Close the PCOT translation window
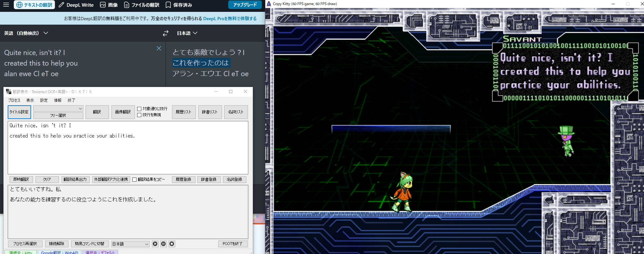 click(245, 91)
